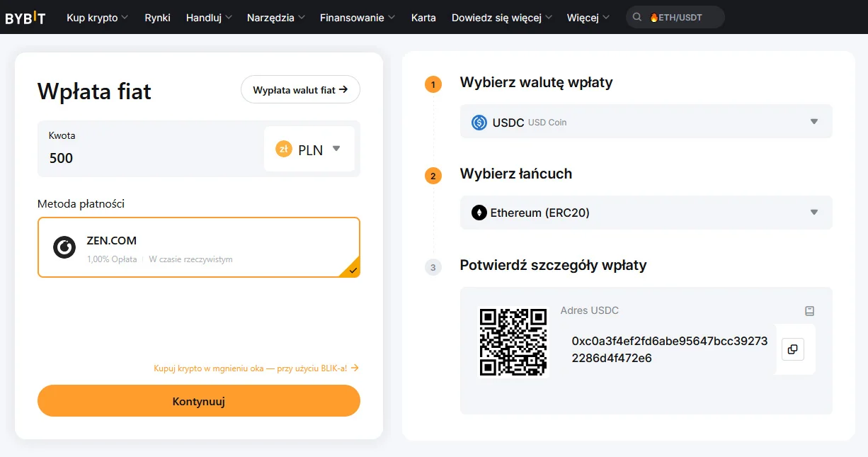Viewport: 868px width, 457px height.
Task: Open the Karta page
Action: tap(423, 18)
